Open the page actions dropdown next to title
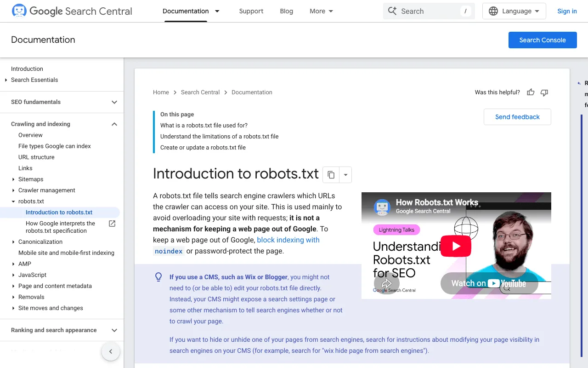 click(x=345, y=175)
